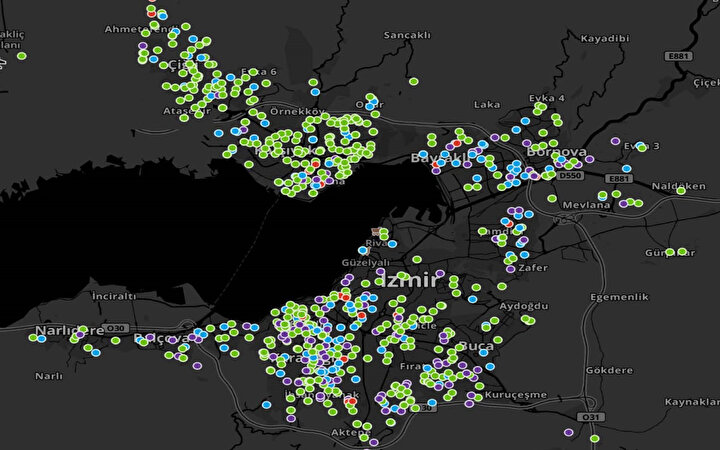This screenshot has height=450, width=720.
Task: Select the purple marker left of Evka 3
Action: (615, 142)
